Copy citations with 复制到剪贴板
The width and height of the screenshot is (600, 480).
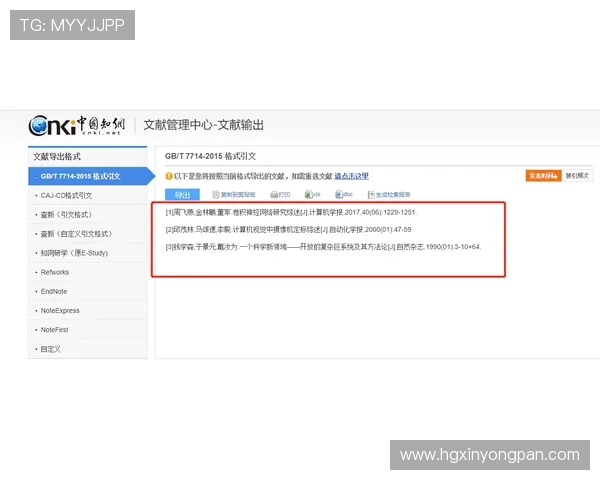(x=234, y=195)
